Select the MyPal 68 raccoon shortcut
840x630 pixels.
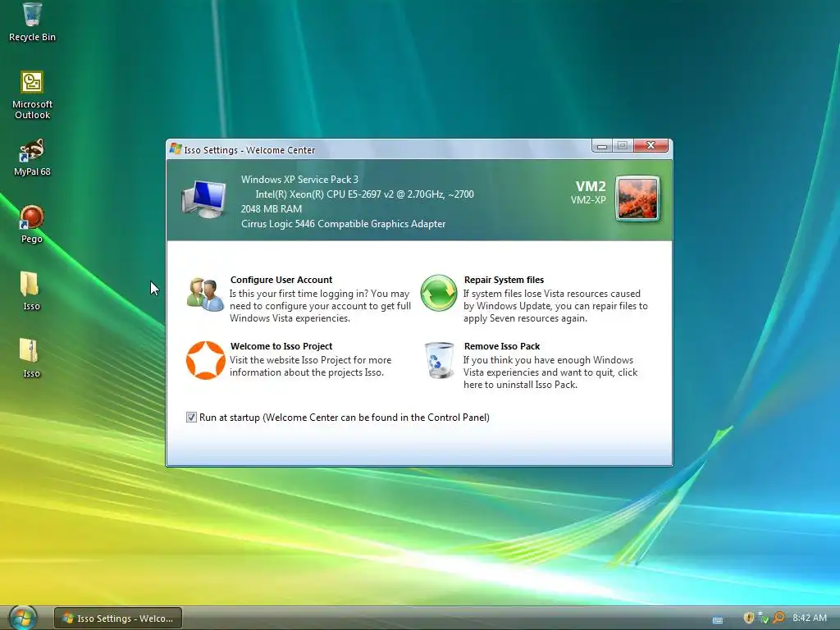tap(32, 157)
